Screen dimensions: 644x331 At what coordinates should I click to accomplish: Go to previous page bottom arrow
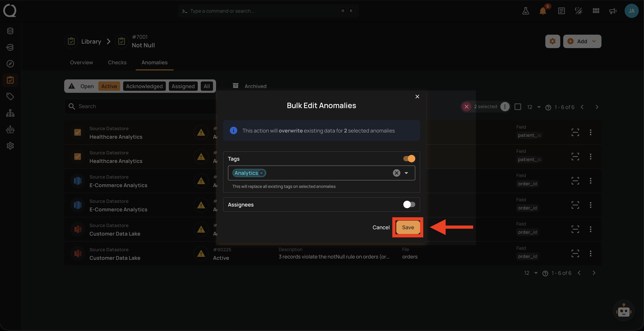579,273
